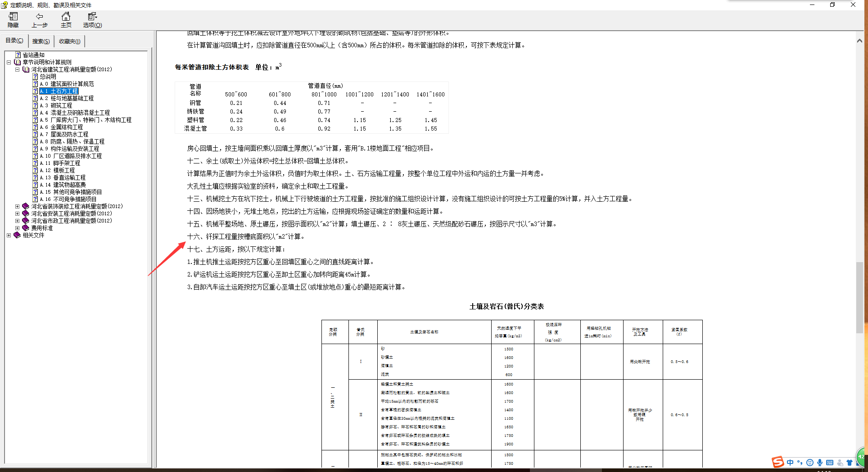
Task: Open A.16 不可竞争措施项目
Action: click(x=68, y=199)
